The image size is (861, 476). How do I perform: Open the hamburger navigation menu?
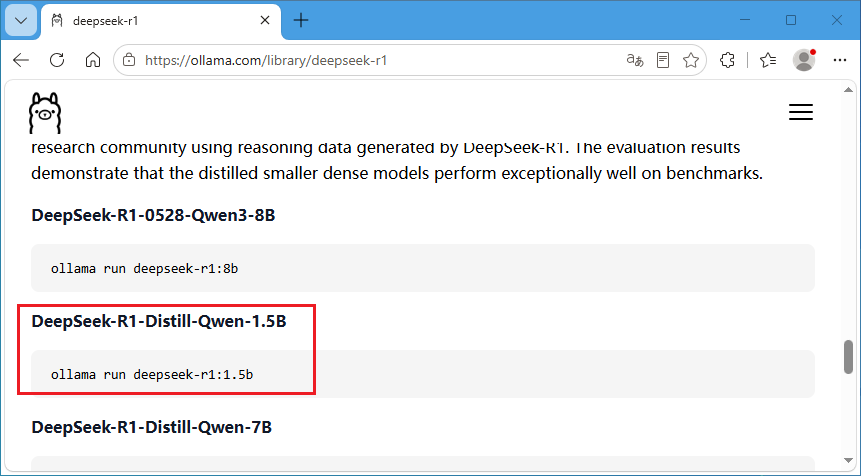pos(801,112)
